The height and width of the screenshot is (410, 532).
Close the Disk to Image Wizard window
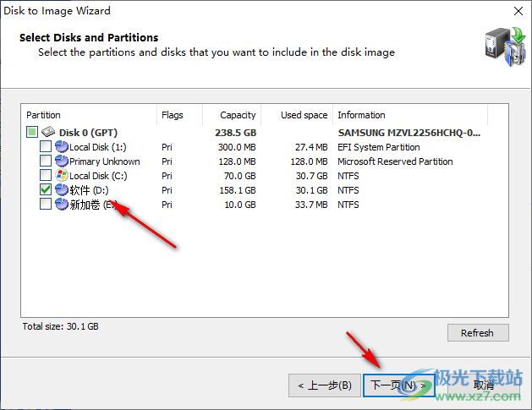pos(517,12)
